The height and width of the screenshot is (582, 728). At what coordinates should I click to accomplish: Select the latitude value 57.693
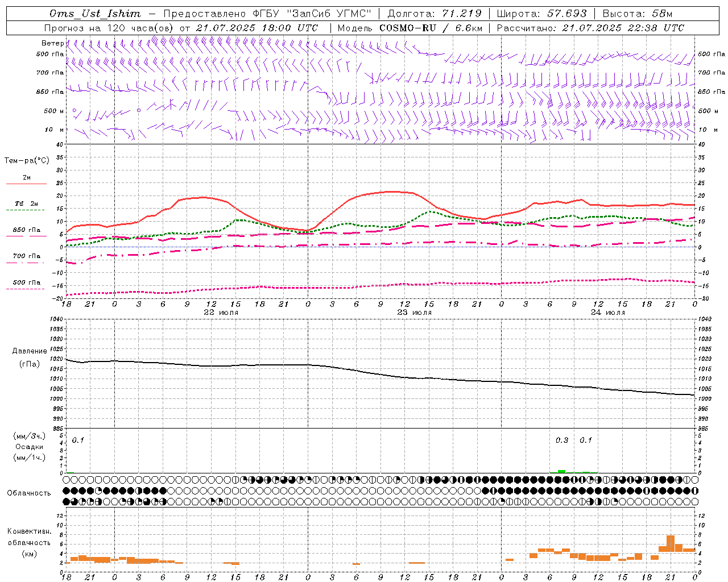(566, 14)
